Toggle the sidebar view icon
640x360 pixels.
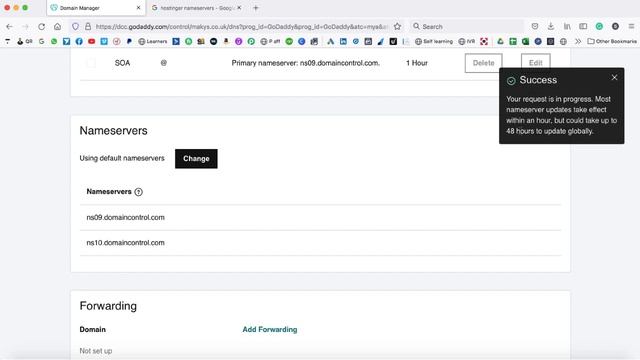583,27
